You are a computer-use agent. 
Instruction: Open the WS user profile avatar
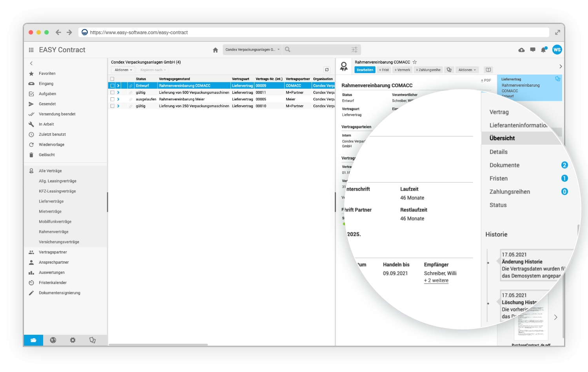pyautogui.click(x=557, y=49)
